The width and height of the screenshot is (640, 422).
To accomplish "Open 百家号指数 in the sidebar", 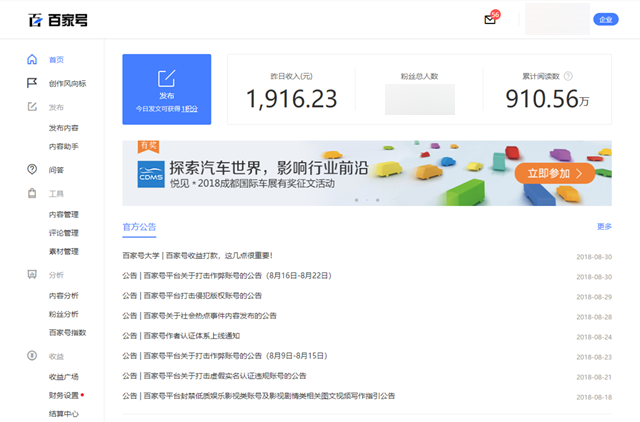I will coord(67,333).
